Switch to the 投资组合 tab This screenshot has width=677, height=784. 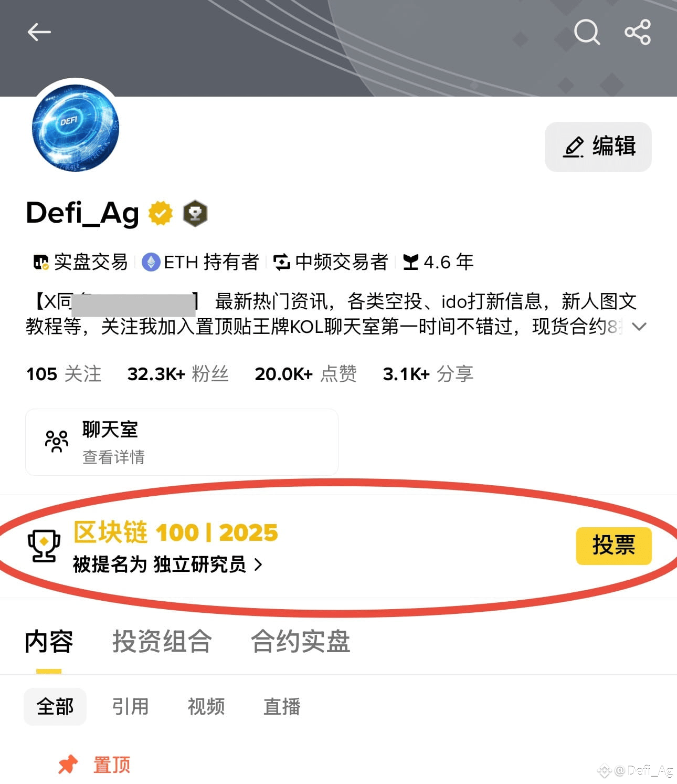[162, 642]
